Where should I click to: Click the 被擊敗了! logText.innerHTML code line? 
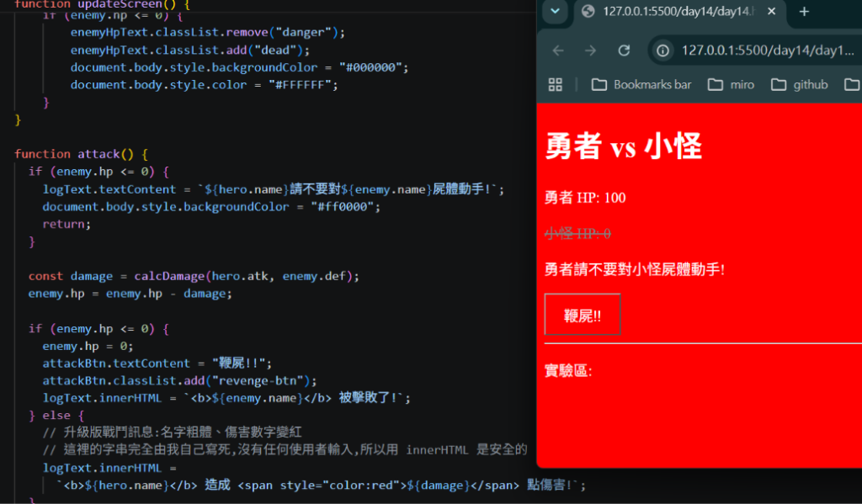[226, 397]
